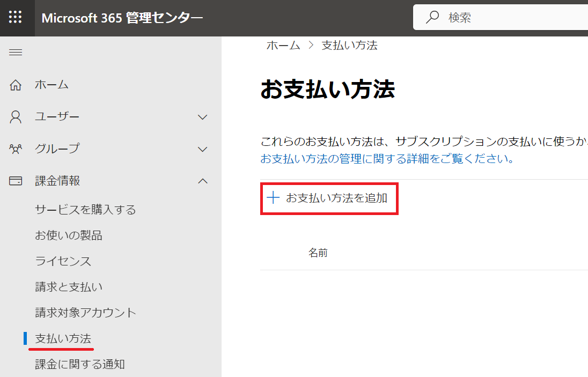Collapse the navigation menu hamburger icon

point(16,52)
